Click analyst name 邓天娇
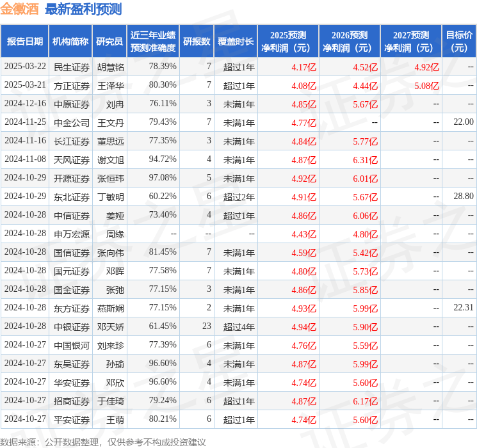Image resolution: width=477 pixels, height=448 pixels. coord(110,326)
